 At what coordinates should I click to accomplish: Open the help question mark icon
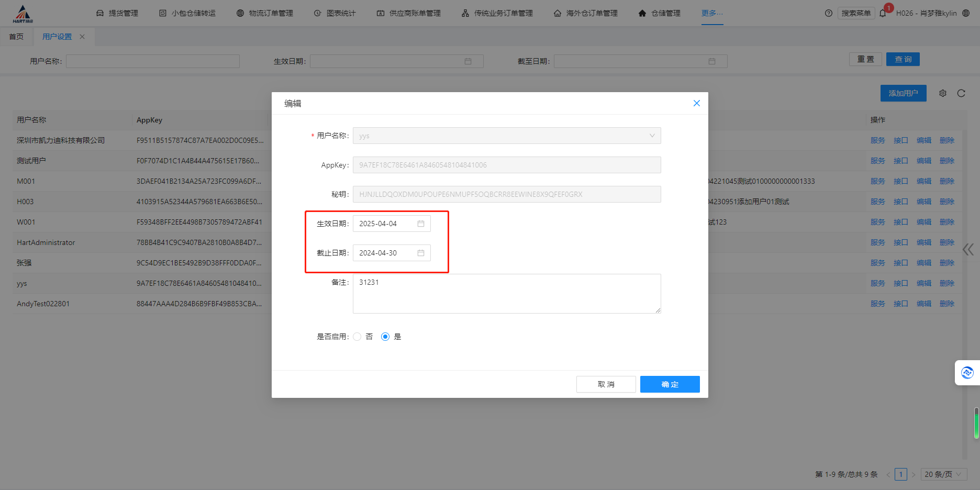coord(828,14)
